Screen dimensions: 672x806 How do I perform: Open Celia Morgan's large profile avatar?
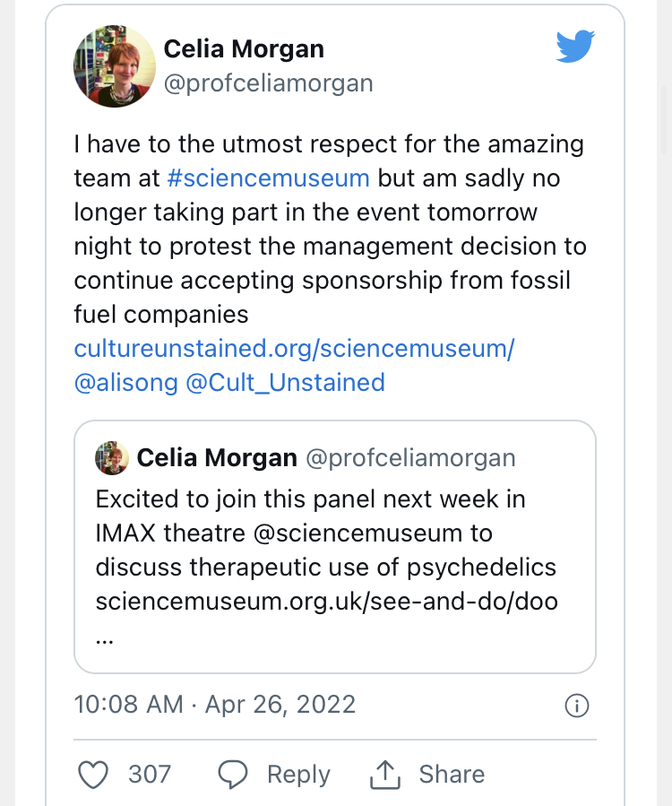coord(110,66)
